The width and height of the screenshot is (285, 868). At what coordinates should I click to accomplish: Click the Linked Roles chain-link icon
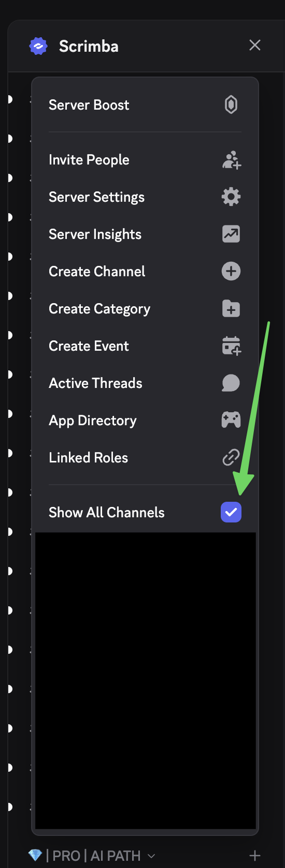(231, 458)
